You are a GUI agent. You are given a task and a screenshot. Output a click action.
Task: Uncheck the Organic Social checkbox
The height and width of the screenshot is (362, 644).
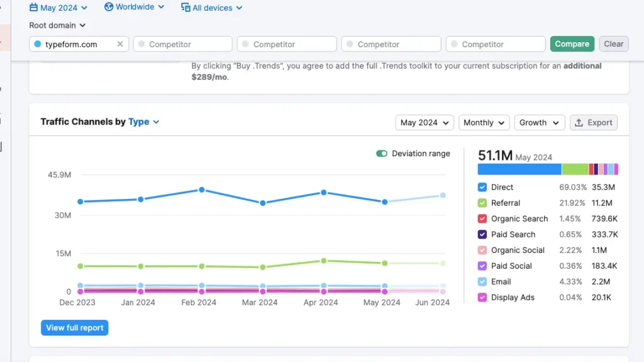(x=482, y=250)
